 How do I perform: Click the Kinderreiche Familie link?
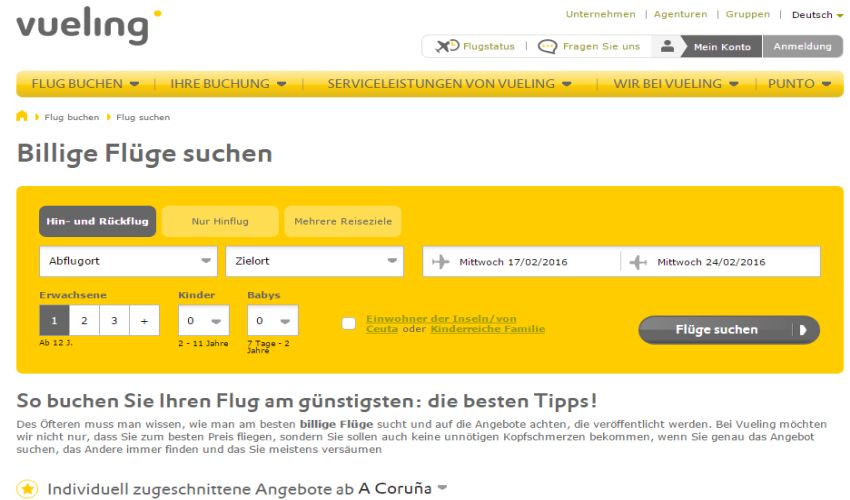coord(487,329)
